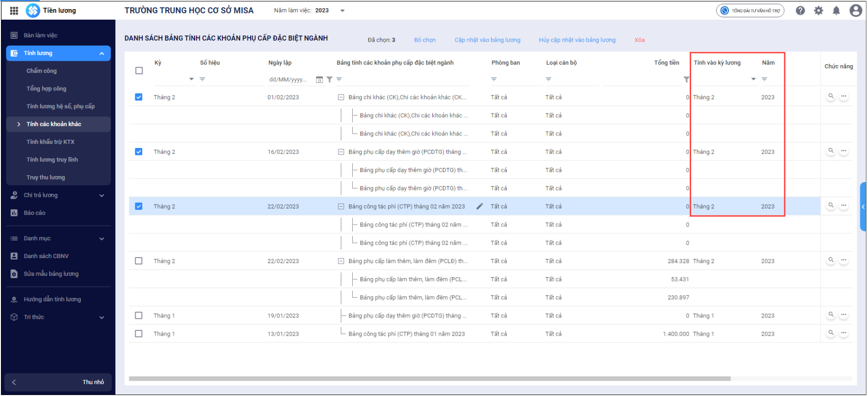This screenshot has height=396, width=868.
Task: Click the magnifier icon for the 01/02/2023 row
Action: [x=831, y=96]
